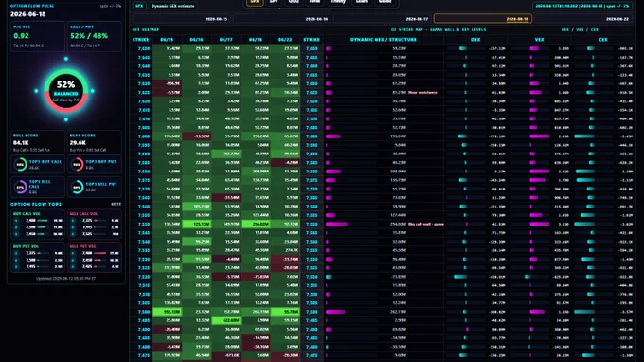The image size is (644, 362).
Task: Click the OPTION FLOW PULSE panel title
Action: [x=32, y=6]
